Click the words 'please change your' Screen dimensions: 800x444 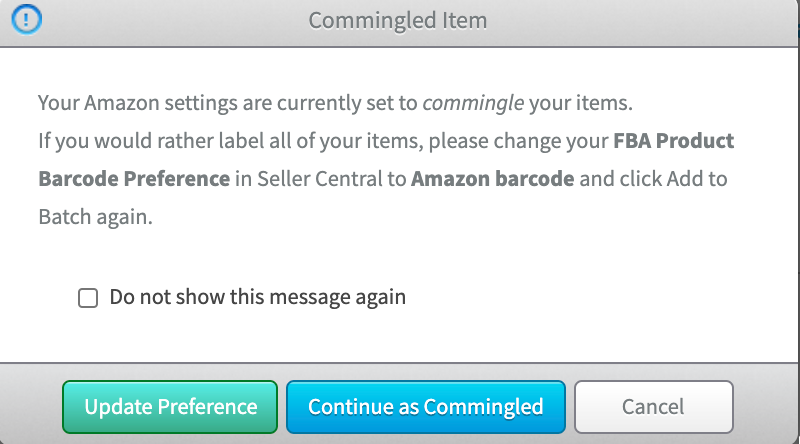(x=531, y=141)
